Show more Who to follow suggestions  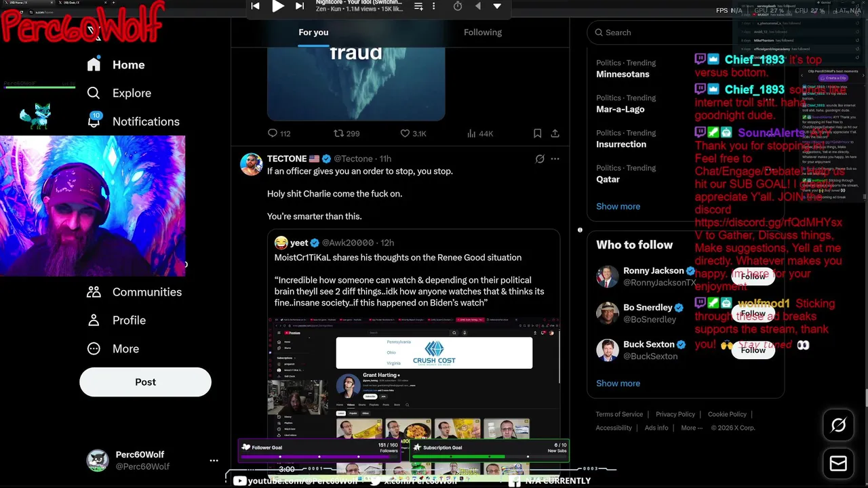point(618,383)
